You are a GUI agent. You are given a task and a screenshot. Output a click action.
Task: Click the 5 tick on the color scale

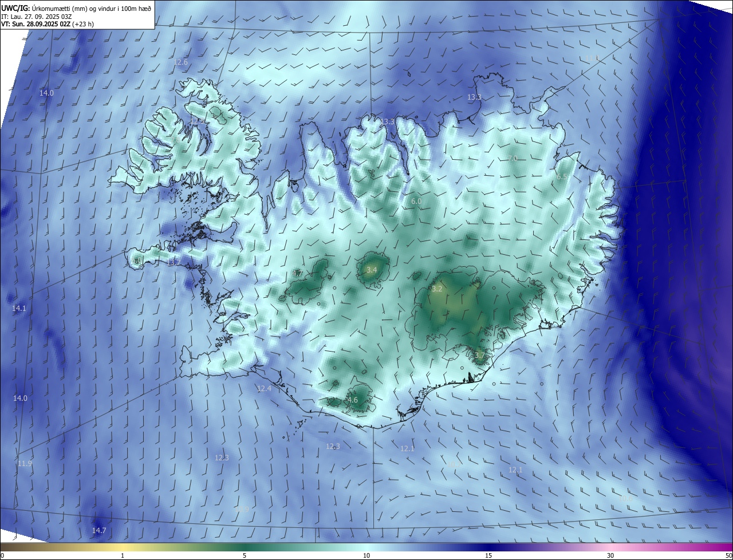pos(245,555)
